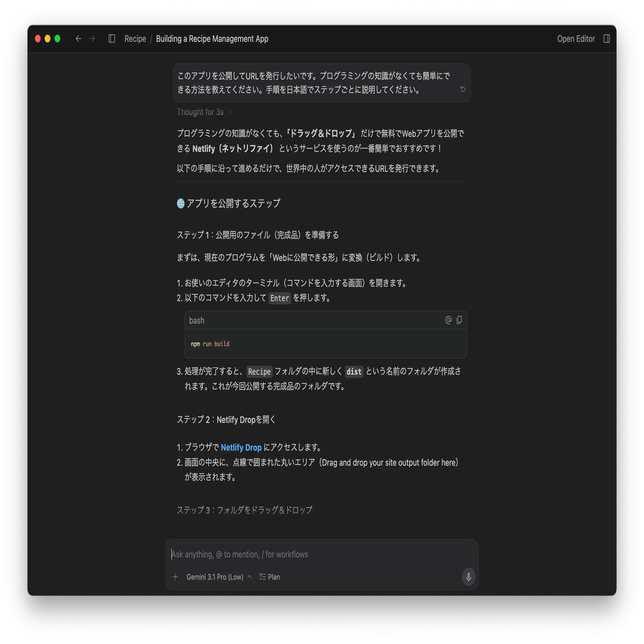
Task: Go back with the left arrow icon
Action: 78,39
